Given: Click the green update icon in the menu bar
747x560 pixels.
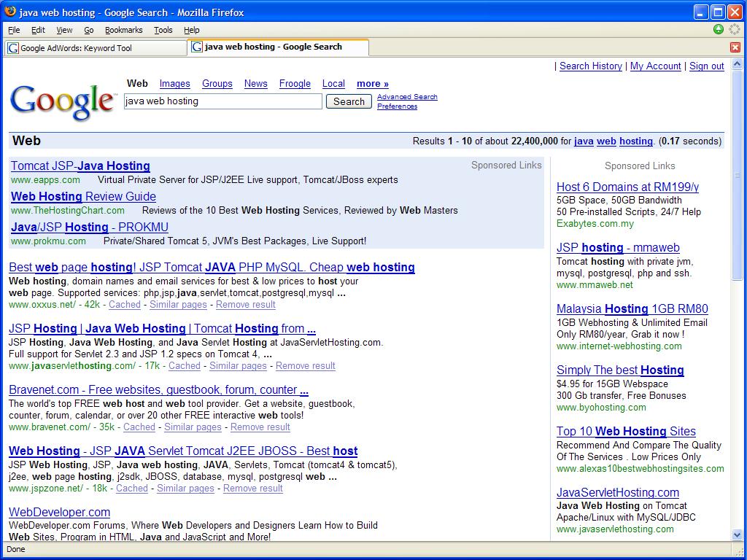Looking at the screenshot, I should coord(719,29).
